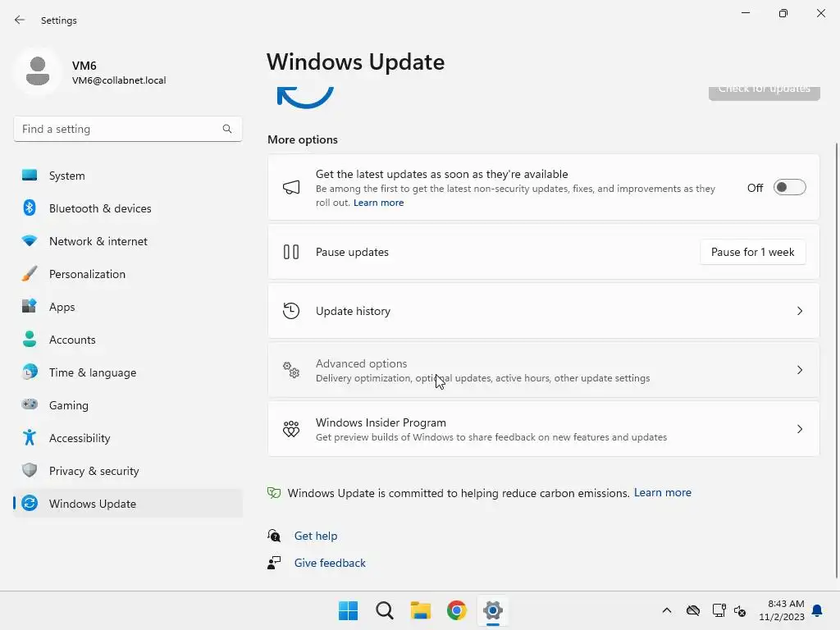The height and width of the screenshot is (630, 840).
Task: Open the Windows Start button
Action: point(348,610)
